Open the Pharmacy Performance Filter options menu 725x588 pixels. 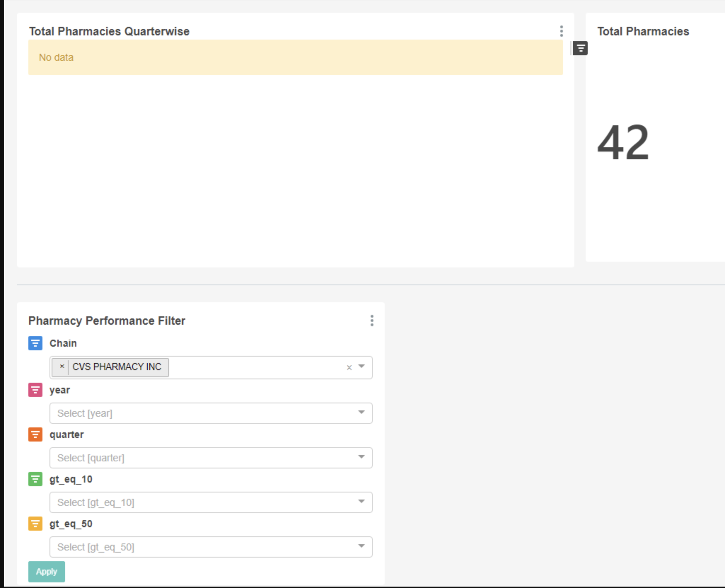[372, 321]
